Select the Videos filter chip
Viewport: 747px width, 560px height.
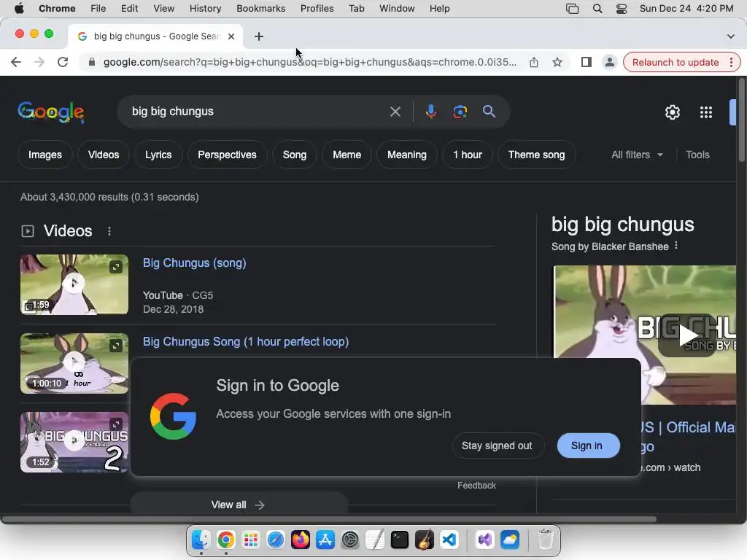(x=104, y=155)
